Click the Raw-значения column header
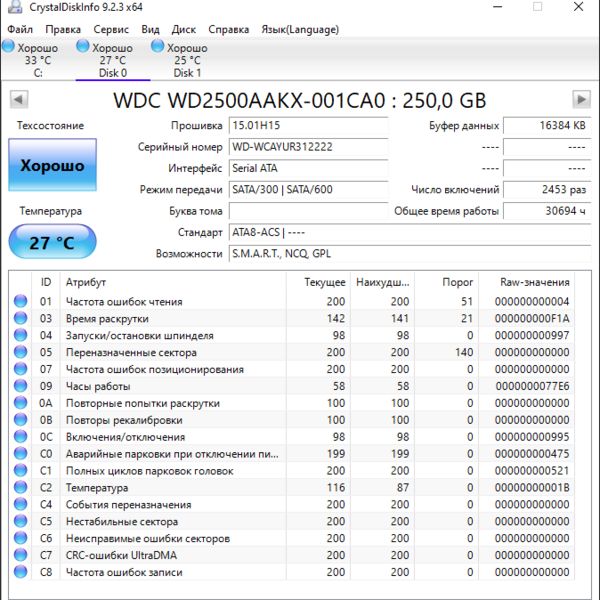The height and width of the screenshot is (600, 600). (527, 282)
